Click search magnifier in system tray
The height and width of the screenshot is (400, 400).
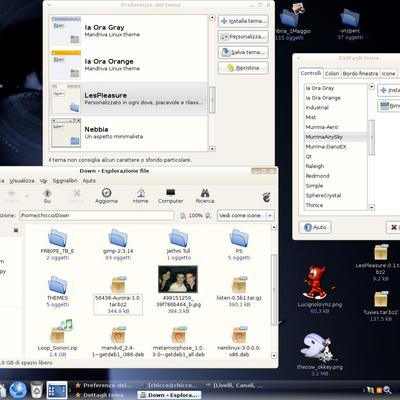click(x=388, y=390)
